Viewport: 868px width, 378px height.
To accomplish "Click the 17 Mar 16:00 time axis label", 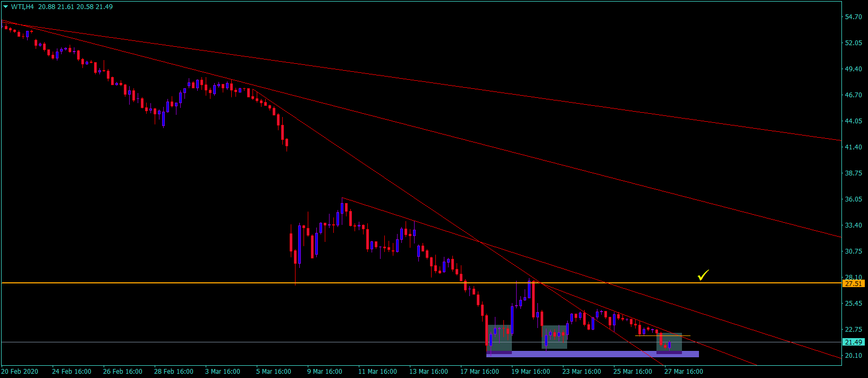I will (479, 372).
